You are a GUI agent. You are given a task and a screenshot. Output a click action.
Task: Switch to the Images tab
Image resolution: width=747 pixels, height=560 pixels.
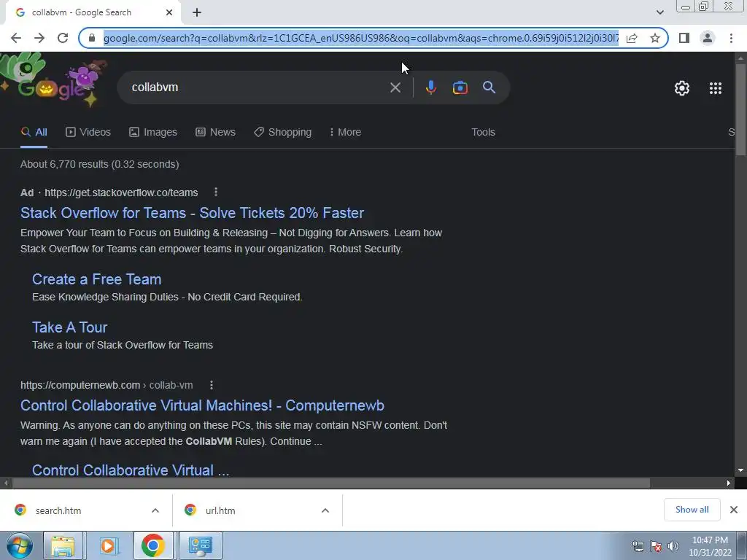pos(153,133)
